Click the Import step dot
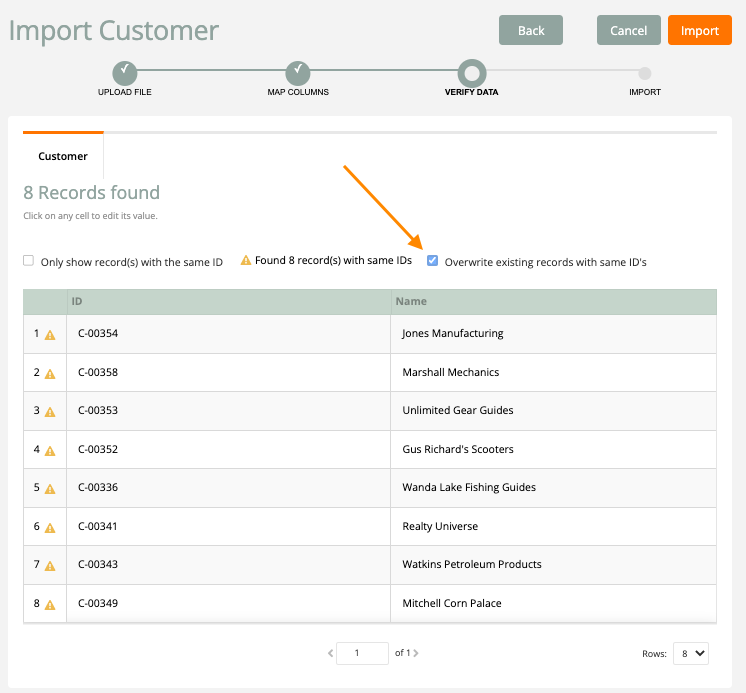The image size is (746, 693). tap(645, 73)
